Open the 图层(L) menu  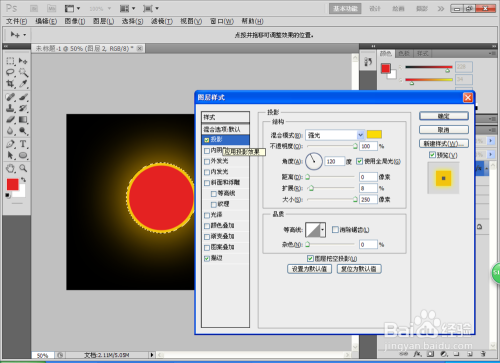103,21
